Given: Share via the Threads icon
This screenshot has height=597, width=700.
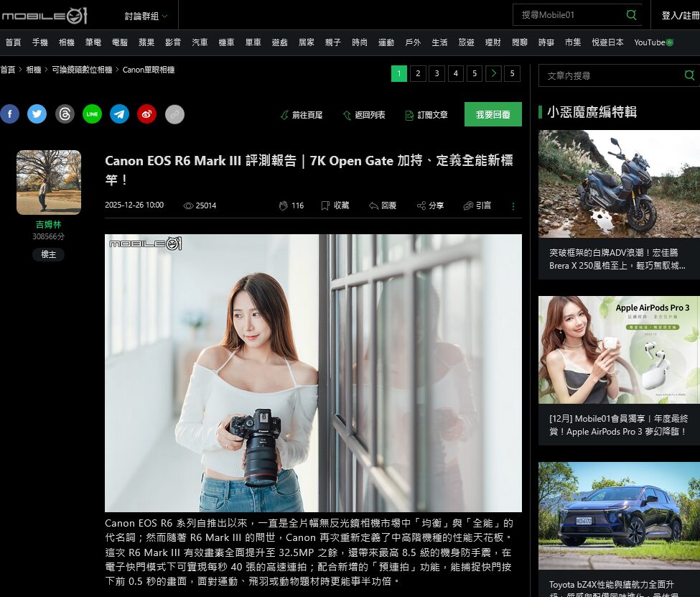Looking at the screenshot, I should (65, 114).
